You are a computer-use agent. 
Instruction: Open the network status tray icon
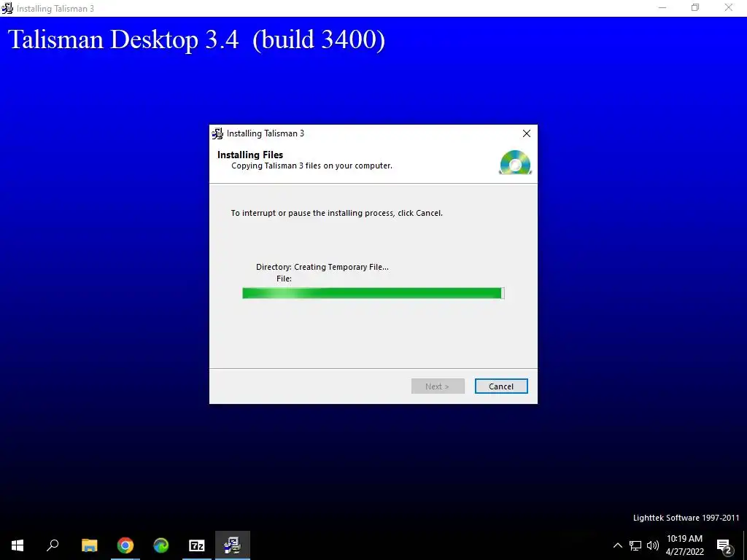pyautogui.click(x=635, y=545)
